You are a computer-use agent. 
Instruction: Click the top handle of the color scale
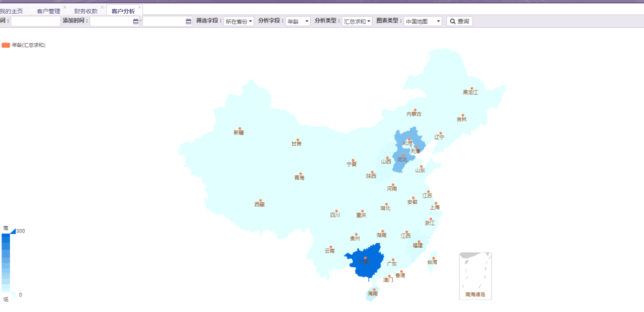[13, 231]
